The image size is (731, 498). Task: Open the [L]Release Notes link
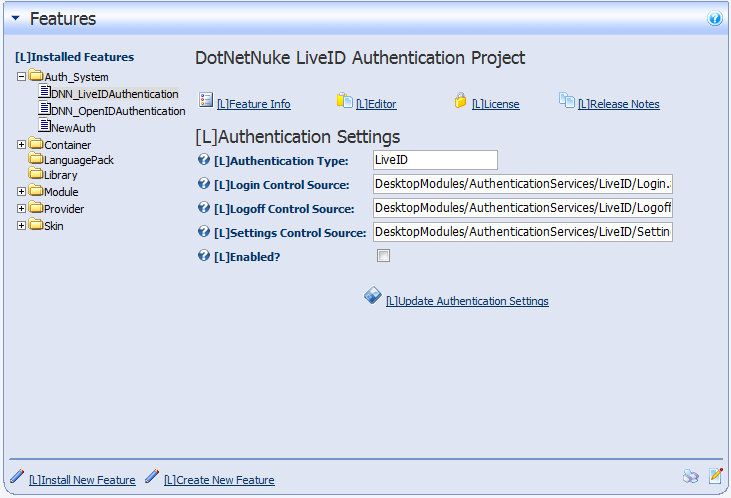coord(619,104)
